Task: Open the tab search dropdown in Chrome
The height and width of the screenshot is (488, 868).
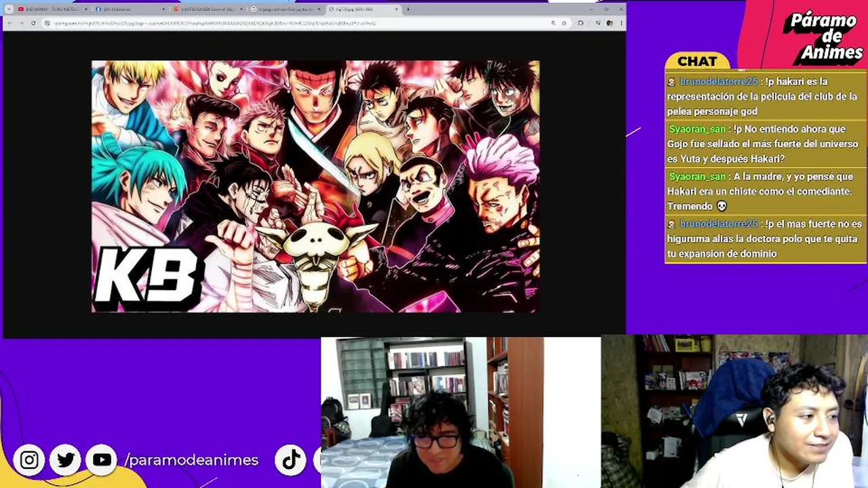Action: pyautogui.click(x=9, y=9)
